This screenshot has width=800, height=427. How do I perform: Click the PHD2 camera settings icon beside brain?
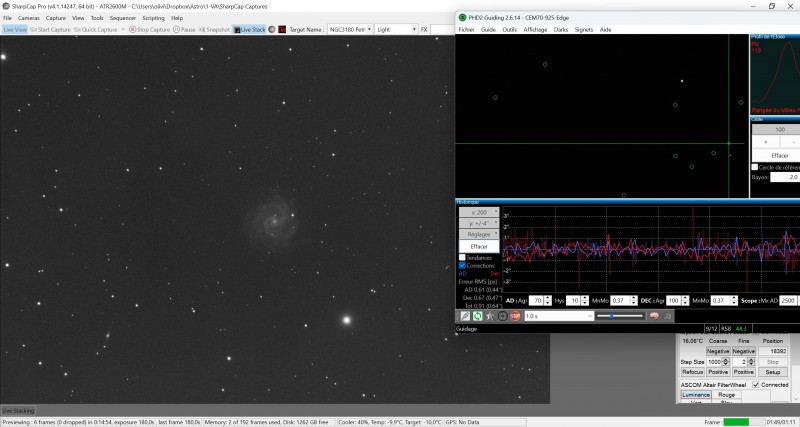667,316
